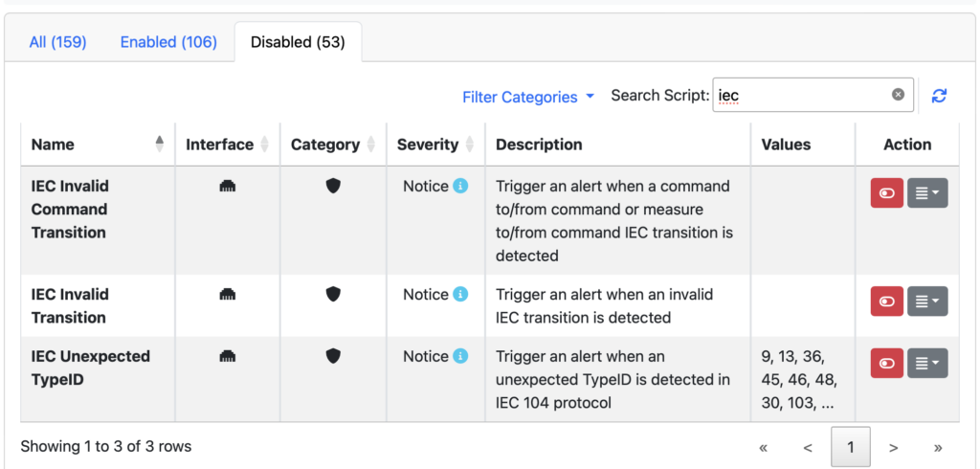Viewport: 980px width, 469px height.
Task: Click the refresh icon beside the search box
Action: [x=939, y=96]
